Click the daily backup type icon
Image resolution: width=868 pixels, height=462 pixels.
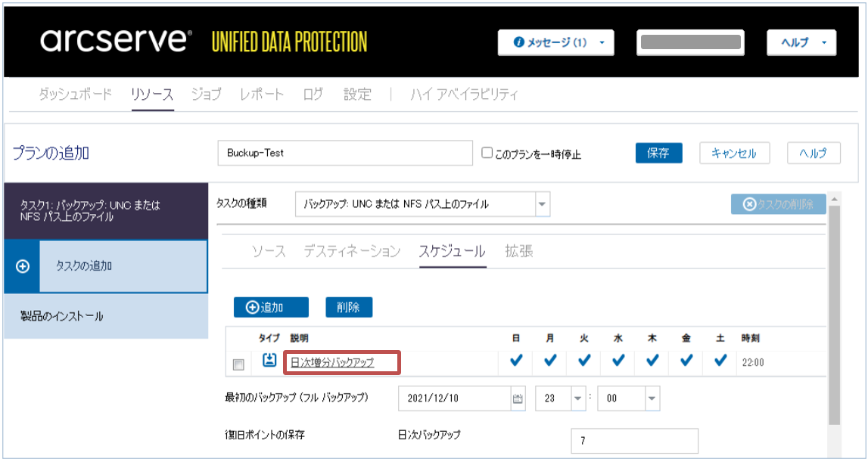coord(269,360)
